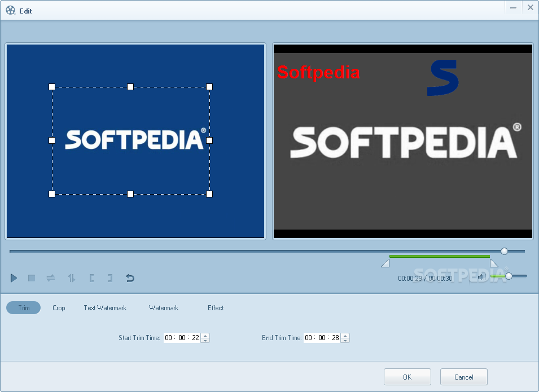This screenshot has width=539, height=392.
Task: Click the left trim start marker triangle
Action: pyautogui.click(x=385, y=263)
